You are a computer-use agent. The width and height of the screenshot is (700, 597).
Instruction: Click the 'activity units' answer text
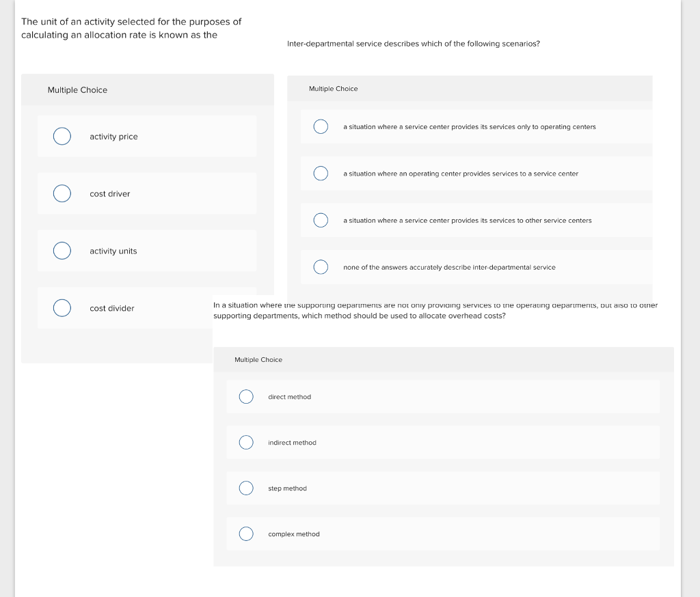point(113,251)
